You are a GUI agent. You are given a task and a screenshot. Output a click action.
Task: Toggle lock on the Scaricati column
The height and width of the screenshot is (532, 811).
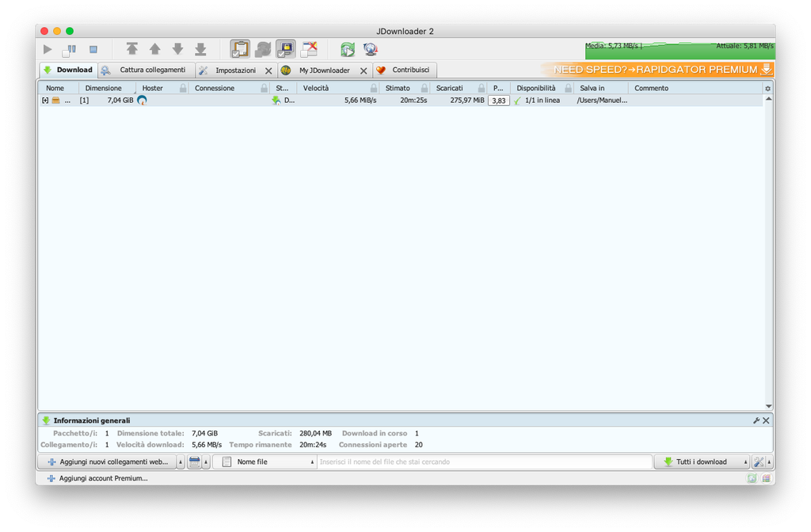[x=482, y=88]
